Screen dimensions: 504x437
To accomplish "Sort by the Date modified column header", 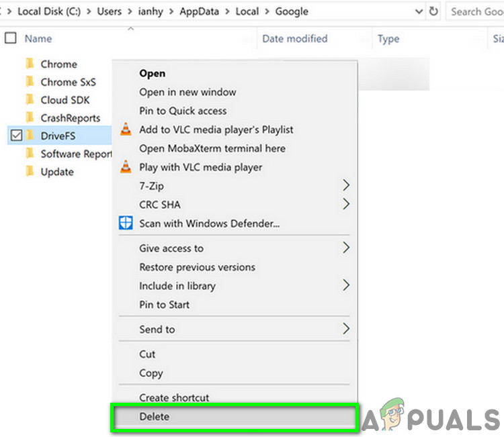I will tap(295, 38).
